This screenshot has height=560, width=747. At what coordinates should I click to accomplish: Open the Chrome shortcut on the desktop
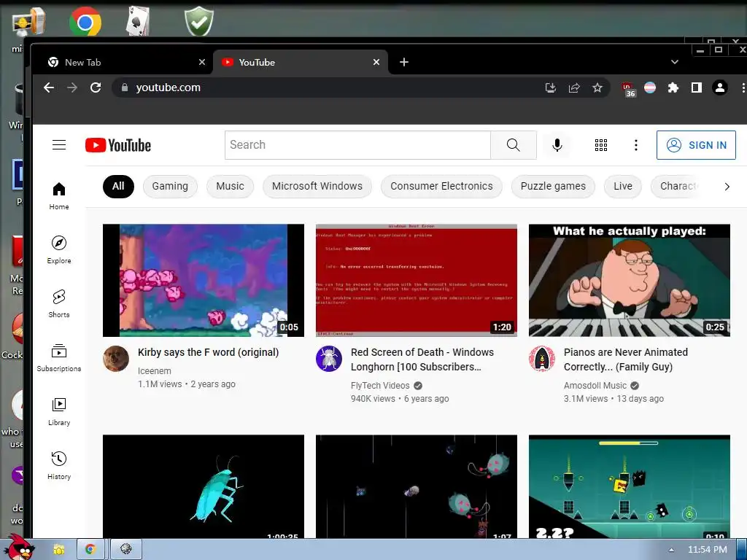[85, 21]
